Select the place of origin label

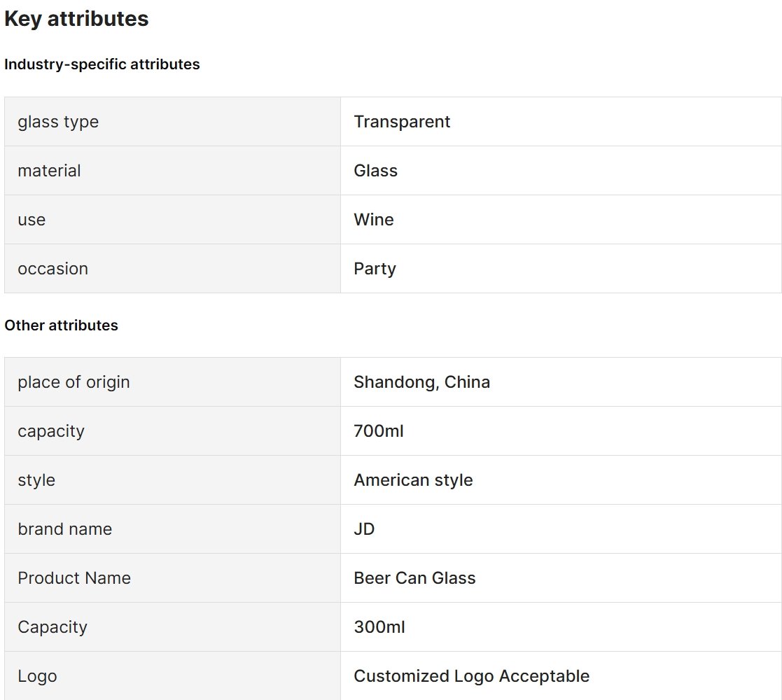pyautogui.click(x=74, y=382)
